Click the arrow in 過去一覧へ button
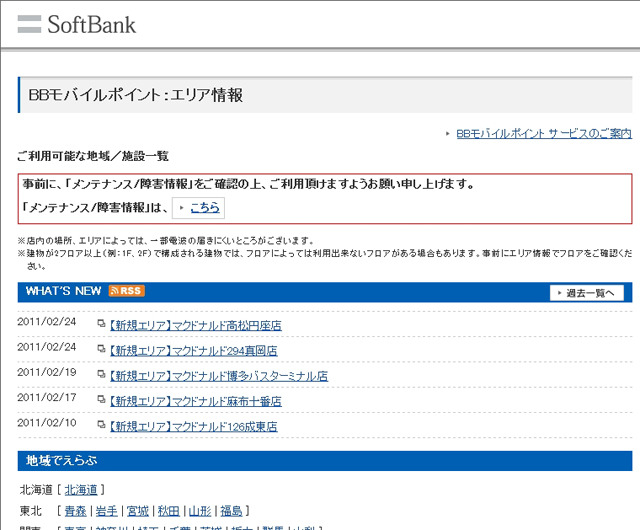The image size is (640, 530). click(560, 293)
